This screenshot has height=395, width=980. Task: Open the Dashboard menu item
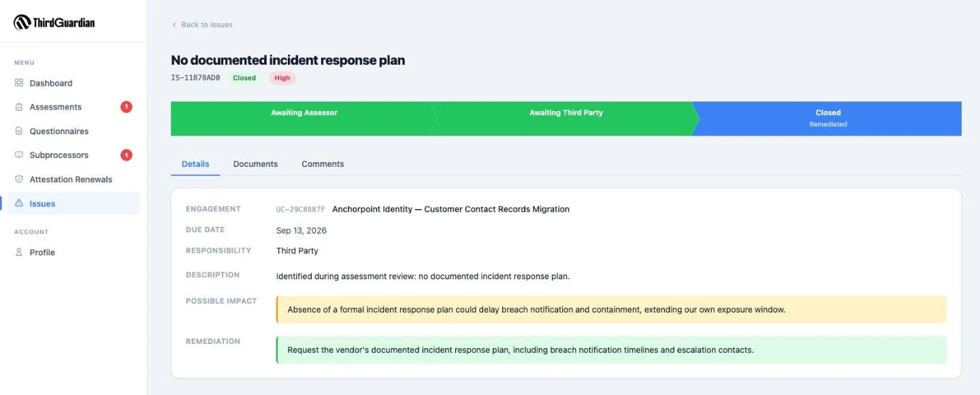(x=73, y=83)
